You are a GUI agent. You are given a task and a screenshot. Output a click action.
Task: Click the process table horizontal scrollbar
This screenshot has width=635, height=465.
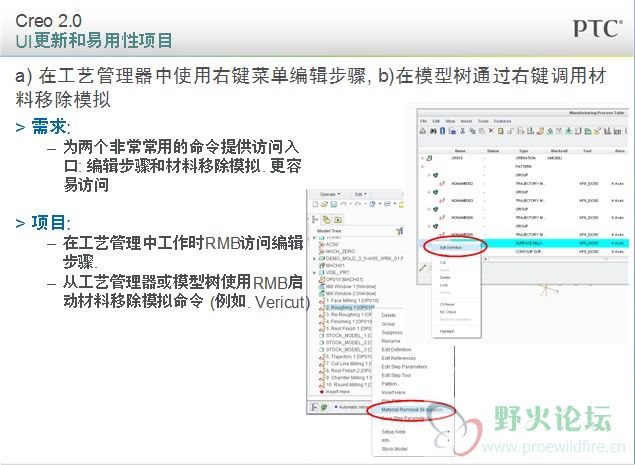point(555,259)
